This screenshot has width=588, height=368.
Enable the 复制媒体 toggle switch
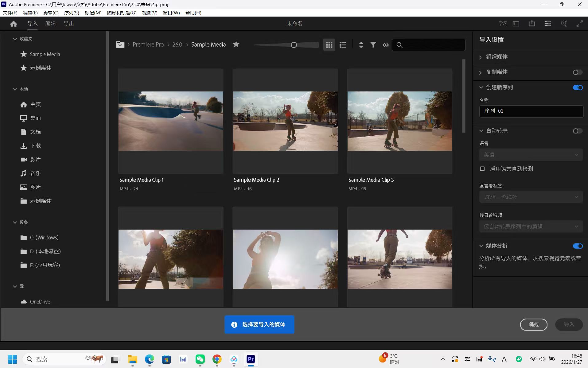tap(577, 72)
